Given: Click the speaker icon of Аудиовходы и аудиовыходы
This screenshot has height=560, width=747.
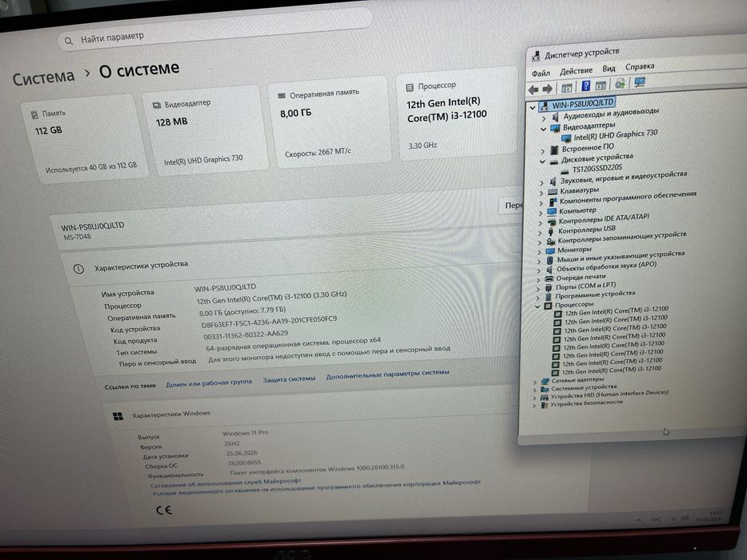Looking at the screenshot, I should [x=555, y=117].
